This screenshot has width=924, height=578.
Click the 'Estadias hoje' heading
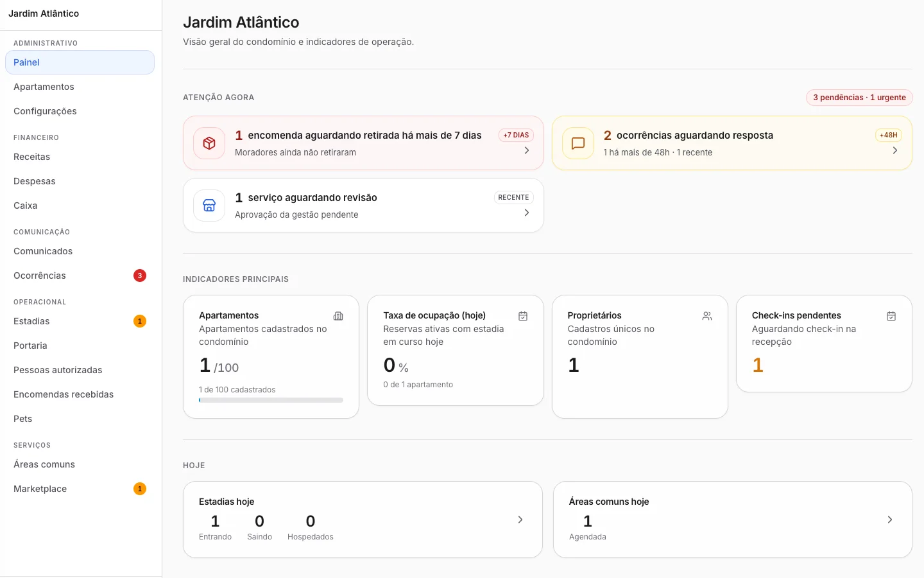[227, 502]
